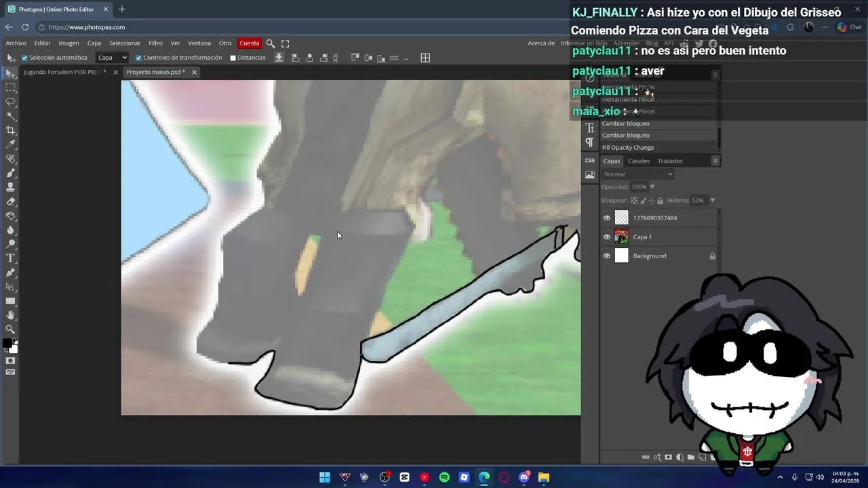
Task: Select the Rectangle shape tool
Action: pyautogui.click(x=10, y=301)
